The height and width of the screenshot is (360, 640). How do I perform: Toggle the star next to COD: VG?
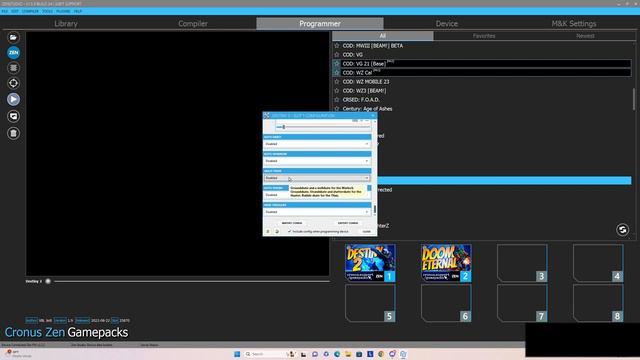(x=337, y=55)
